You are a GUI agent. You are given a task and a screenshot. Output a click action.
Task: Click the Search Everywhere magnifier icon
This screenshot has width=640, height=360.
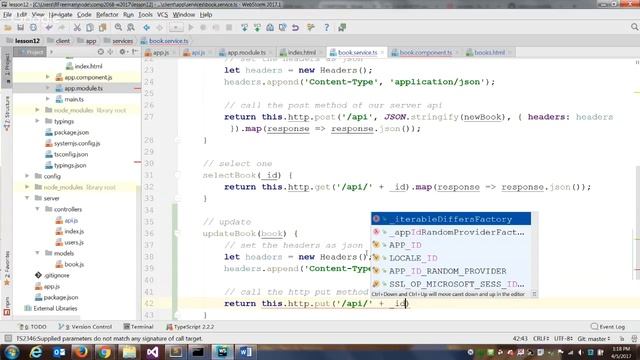click(x=634, y=27)
